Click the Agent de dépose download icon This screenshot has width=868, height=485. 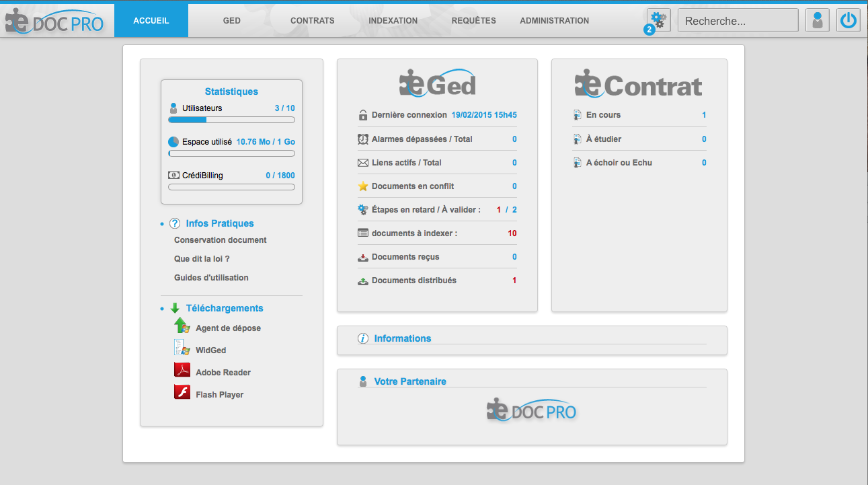pyautogui.click(x=182, y=327)
